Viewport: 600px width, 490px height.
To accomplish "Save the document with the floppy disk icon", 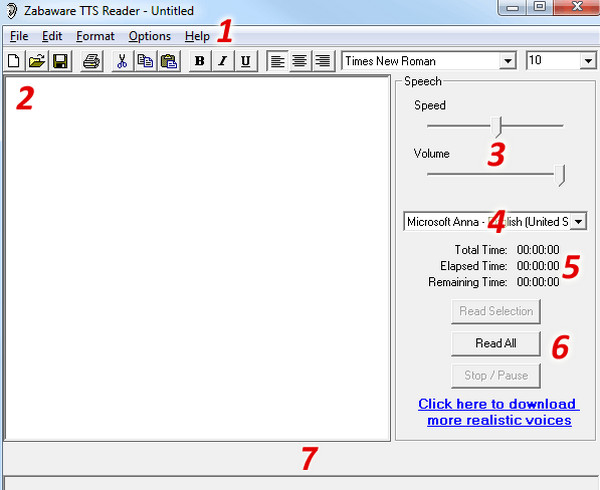I will (x=60, y=61).
